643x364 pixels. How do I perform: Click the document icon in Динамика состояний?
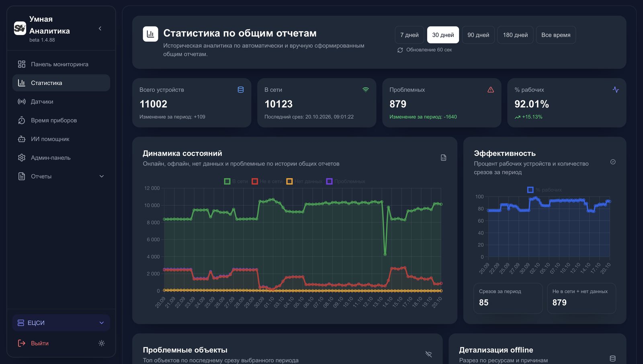(x=443, y=158)
